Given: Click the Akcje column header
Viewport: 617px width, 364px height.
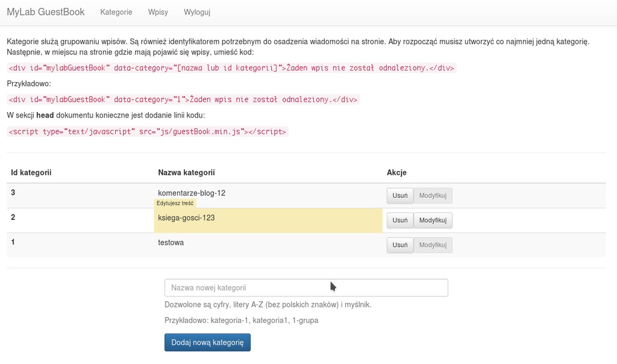Looking at the screenshot, I should tap(396, 172).
